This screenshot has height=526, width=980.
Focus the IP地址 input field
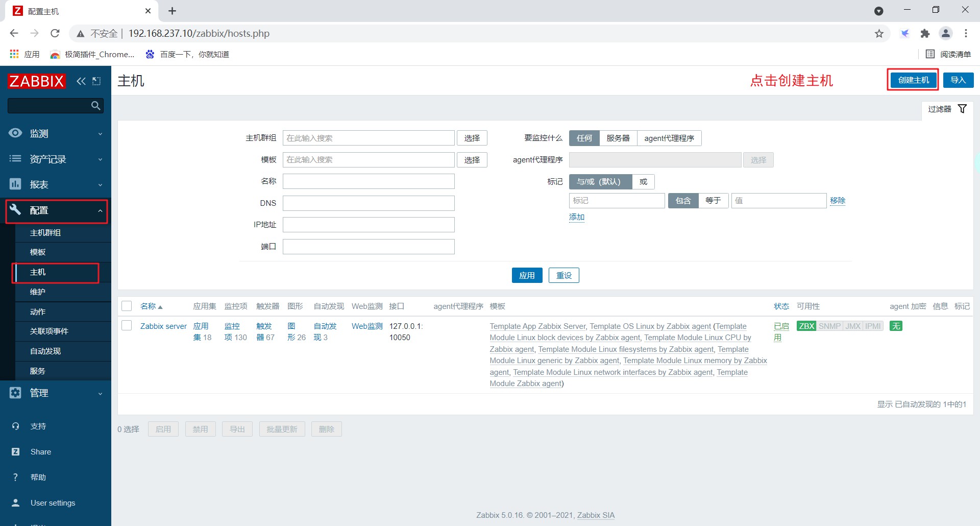pyautogui.click(x=369, y=225)
